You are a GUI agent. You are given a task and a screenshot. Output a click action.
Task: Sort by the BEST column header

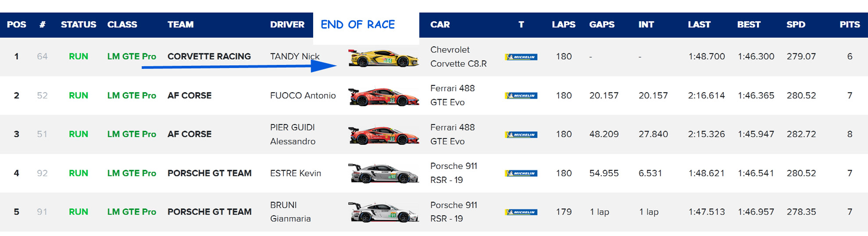click(x=749, y=25)
